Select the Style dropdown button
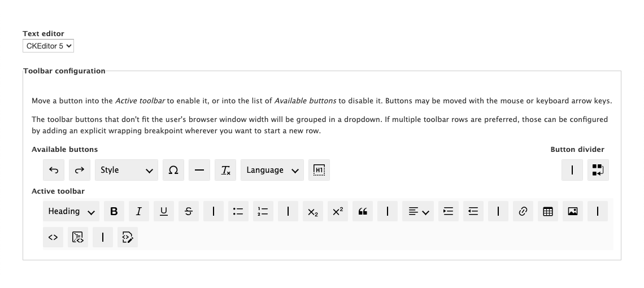 tap(127, 170)
